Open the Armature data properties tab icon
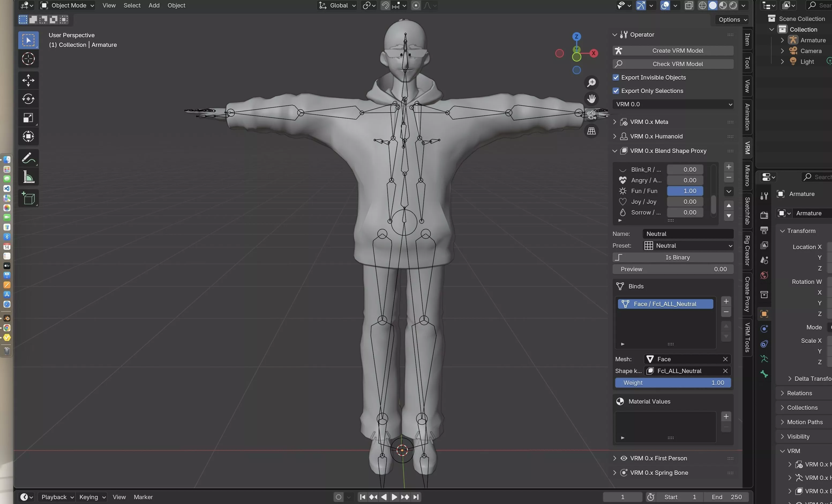 [764, 359]
